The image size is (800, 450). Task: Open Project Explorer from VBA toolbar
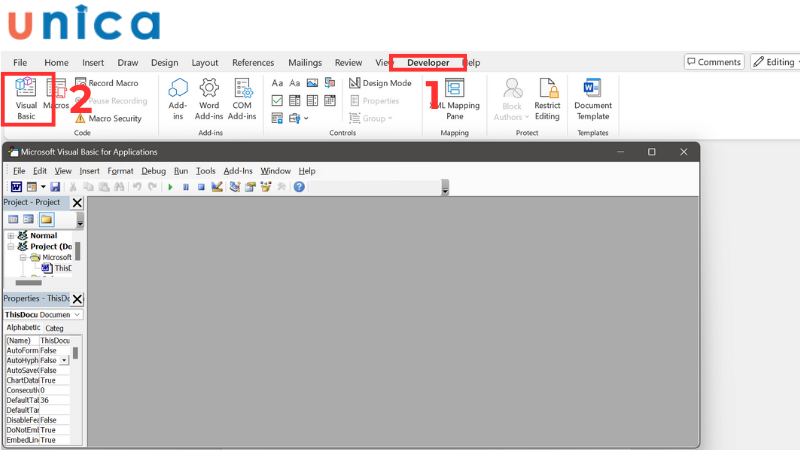[x=235, y=187]
